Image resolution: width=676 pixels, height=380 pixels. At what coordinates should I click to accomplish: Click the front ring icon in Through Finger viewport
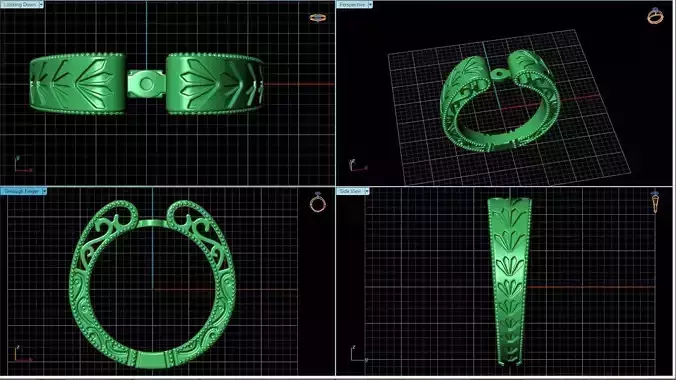[x=318, y=202]
